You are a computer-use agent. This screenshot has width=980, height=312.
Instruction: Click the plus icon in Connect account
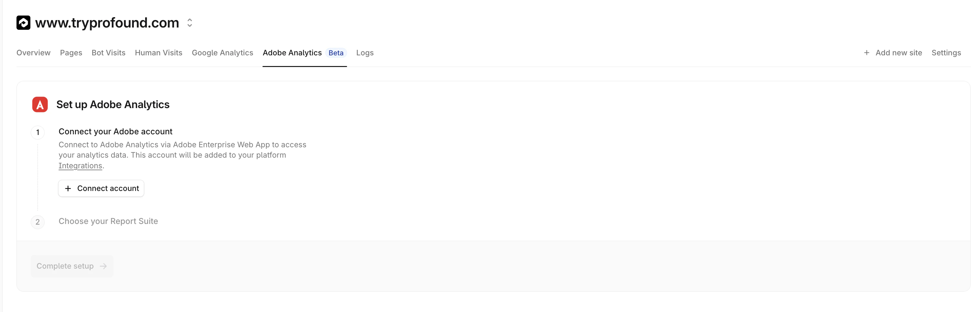coord(68,189)
